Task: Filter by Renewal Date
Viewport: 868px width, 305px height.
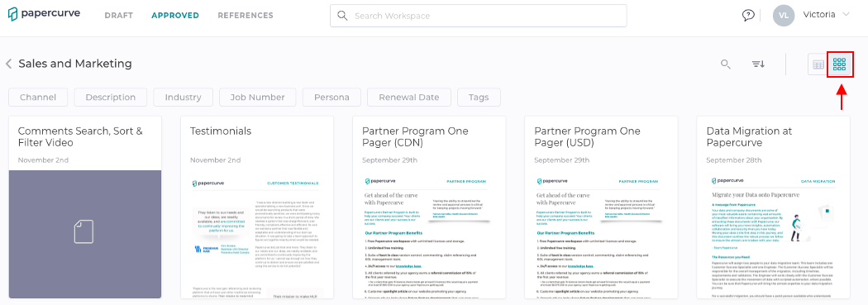Action: 408,97
